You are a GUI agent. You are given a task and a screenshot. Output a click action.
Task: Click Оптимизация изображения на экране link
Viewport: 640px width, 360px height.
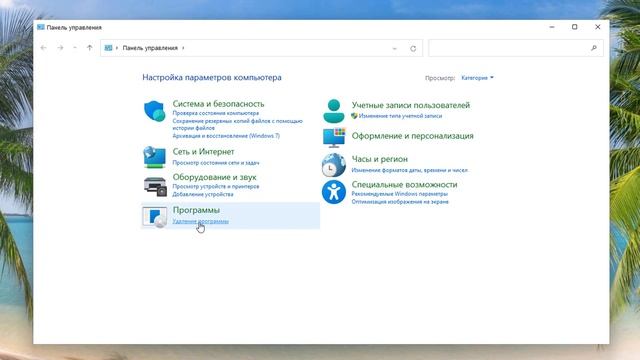400,202
